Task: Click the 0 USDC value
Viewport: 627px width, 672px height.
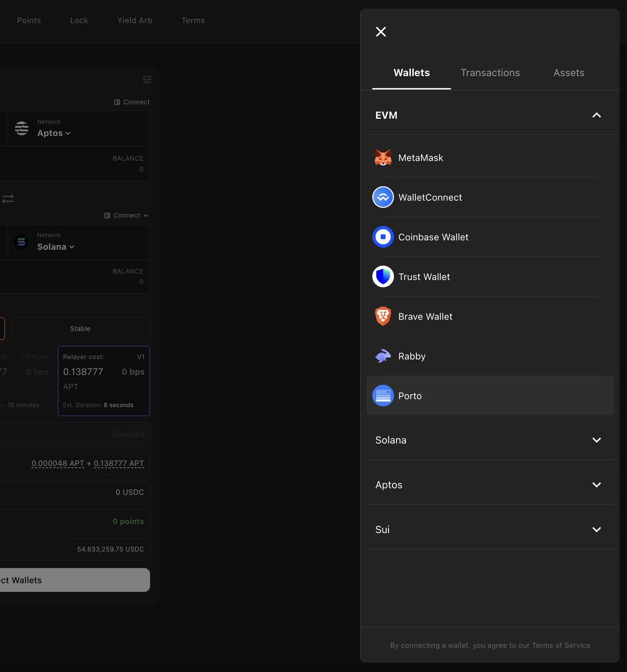Action: click(130, 492)
